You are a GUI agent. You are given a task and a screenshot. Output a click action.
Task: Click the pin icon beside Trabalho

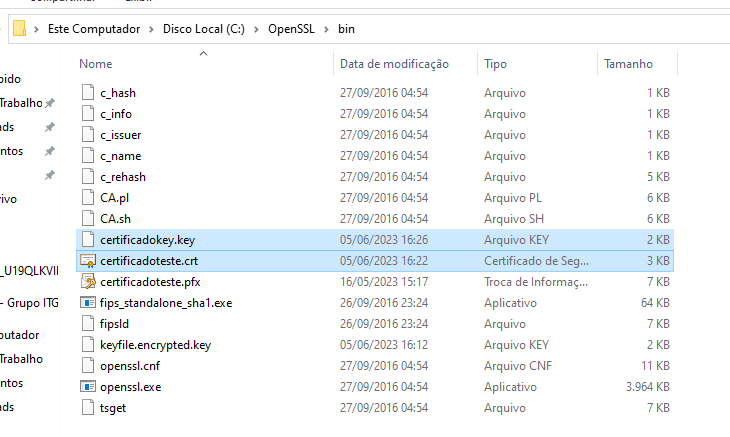point(50,103)
